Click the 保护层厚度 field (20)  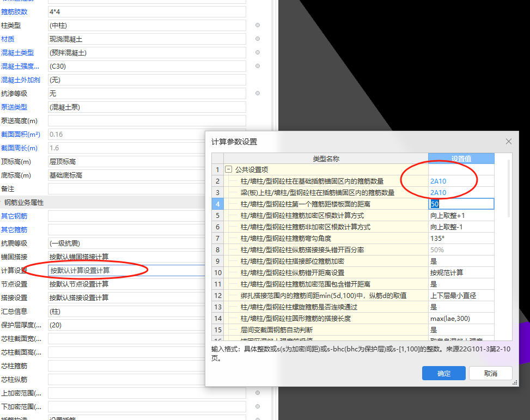click(x=127, y=325)
